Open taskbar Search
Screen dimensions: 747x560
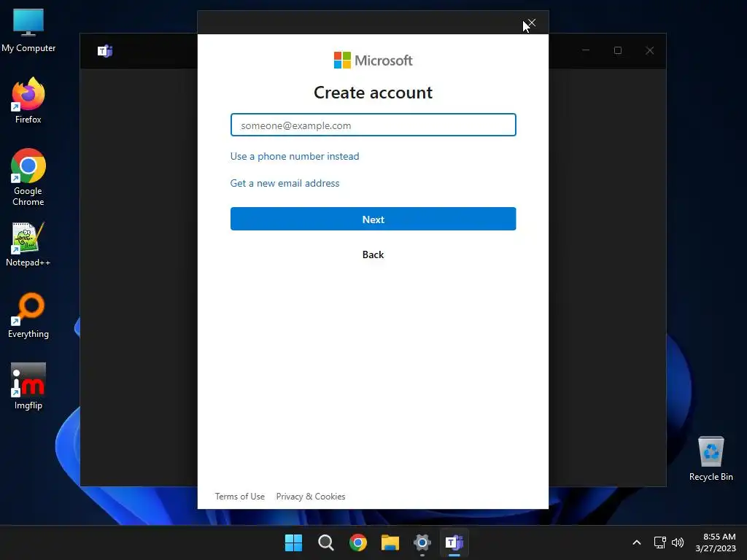click(326, 542)
